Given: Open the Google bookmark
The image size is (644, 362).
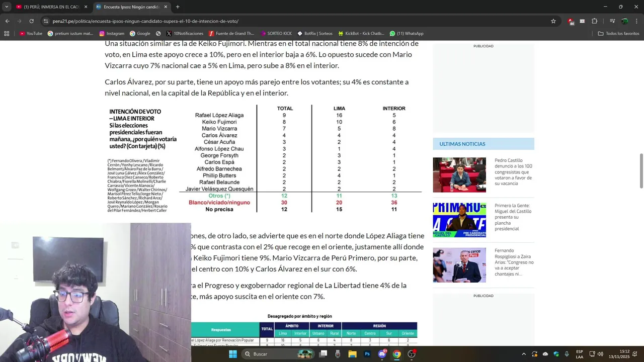Looking at the screenshot, I should [x=140, y=34].
